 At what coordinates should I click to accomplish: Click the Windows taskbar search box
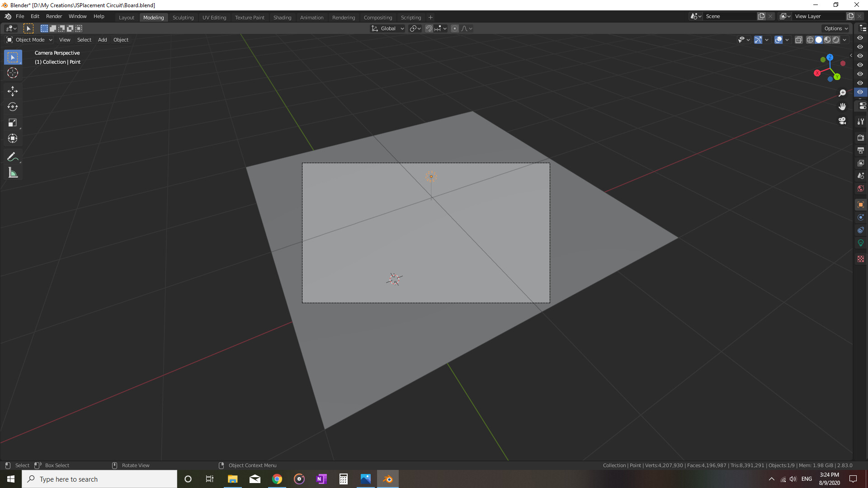click(x=99, y=479)
